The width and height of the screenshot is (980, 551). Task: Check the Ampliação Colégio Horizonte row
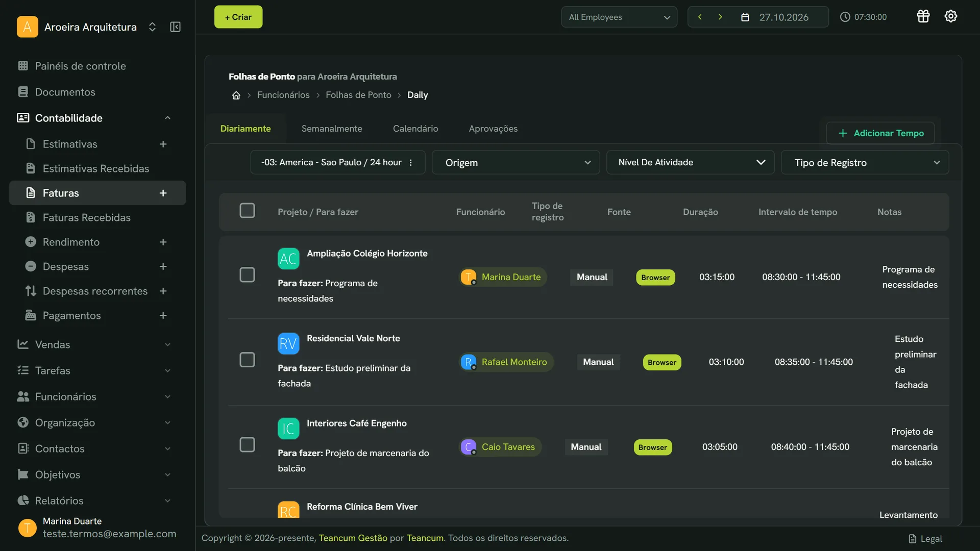[247, 275]
